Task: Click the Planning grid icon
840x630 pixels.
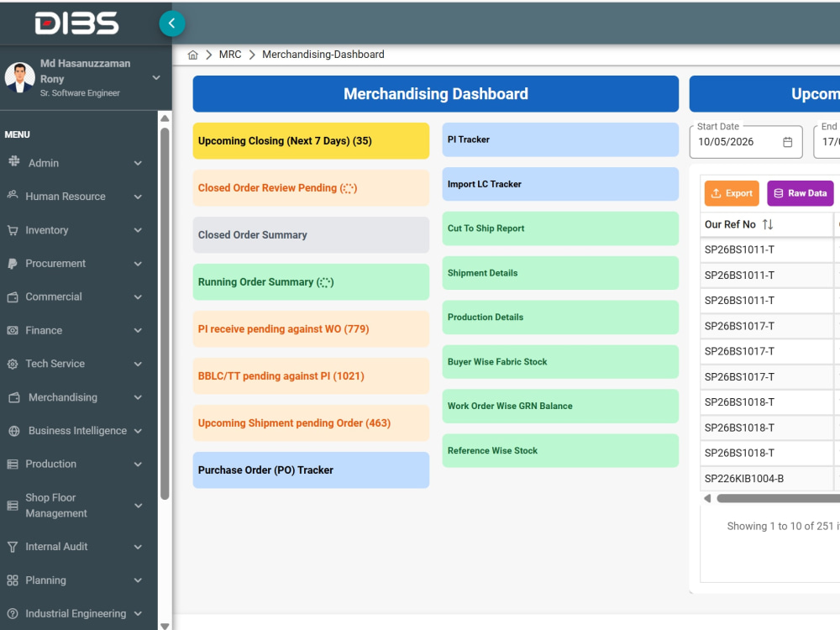Action: click(x=13, y=580)
